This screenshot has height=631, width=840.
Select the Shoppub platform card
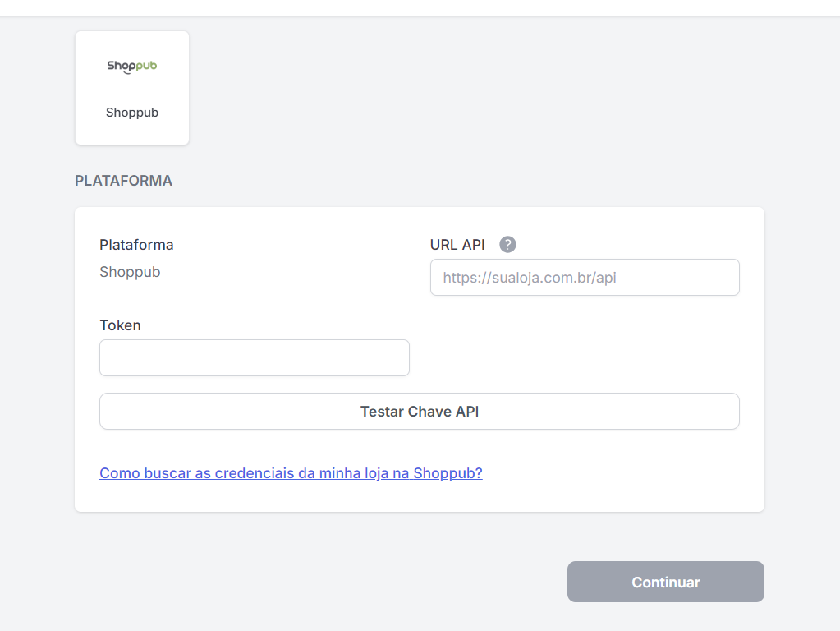(x=131, y=88)
